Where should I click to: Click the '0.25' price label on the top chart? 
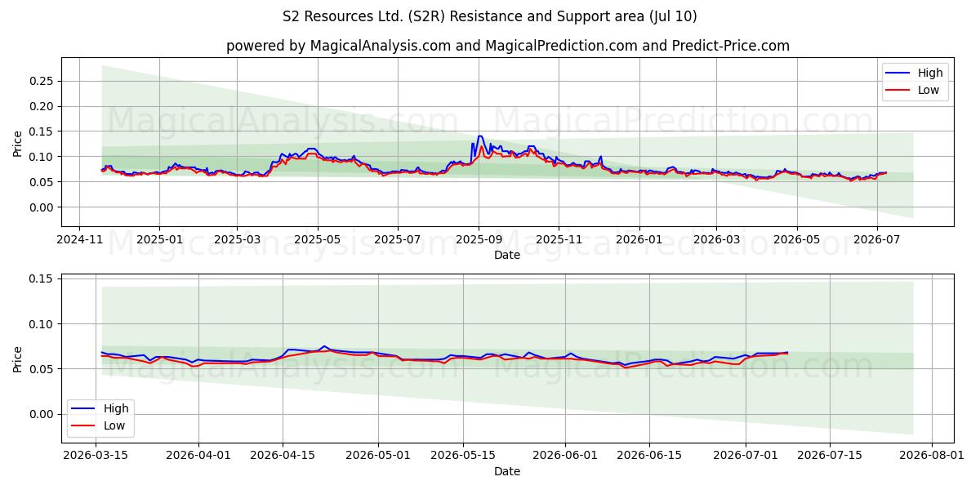42,81
